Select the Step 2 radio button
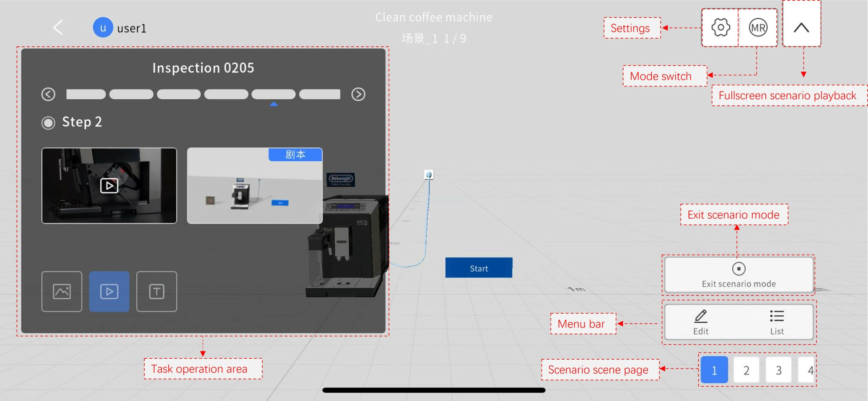The width and height of the screenshot is (868, 401). (48, 123)
